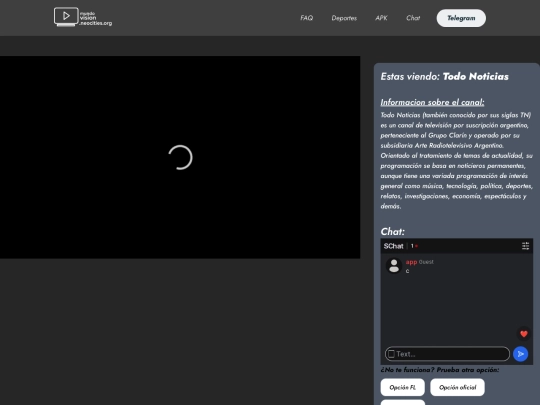Click the 'Chat:' section heading
This screenshot has height=405, width=540.
[x=393, y=231]
